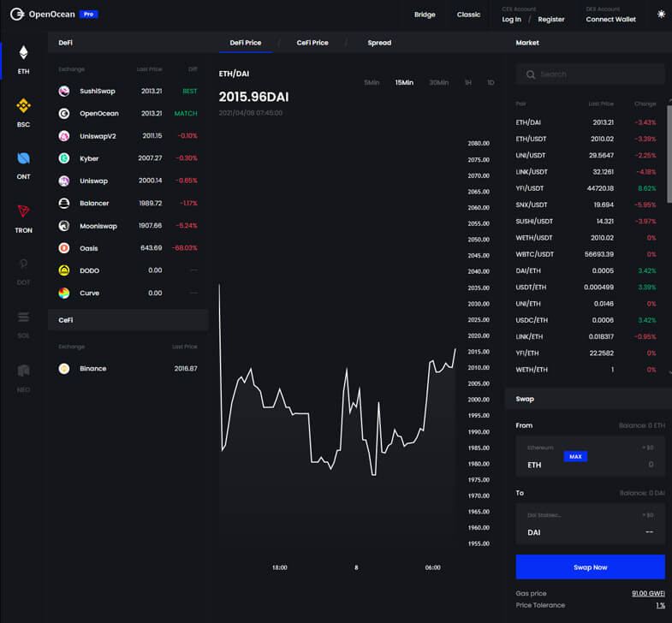Image resolution: width=672 pixels, height=623 pixels.
Task: Select the WETH/ETH market pair
Action: 586,370
